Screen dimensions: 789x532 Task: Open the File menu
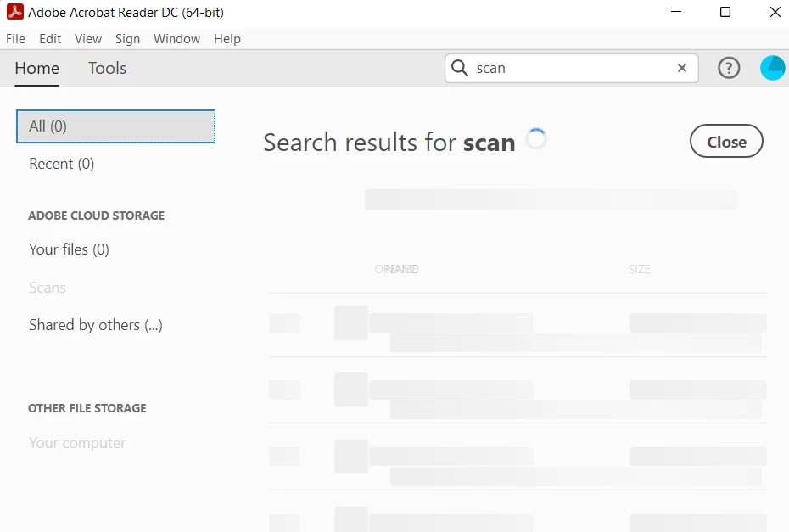[x=15, y=39]
